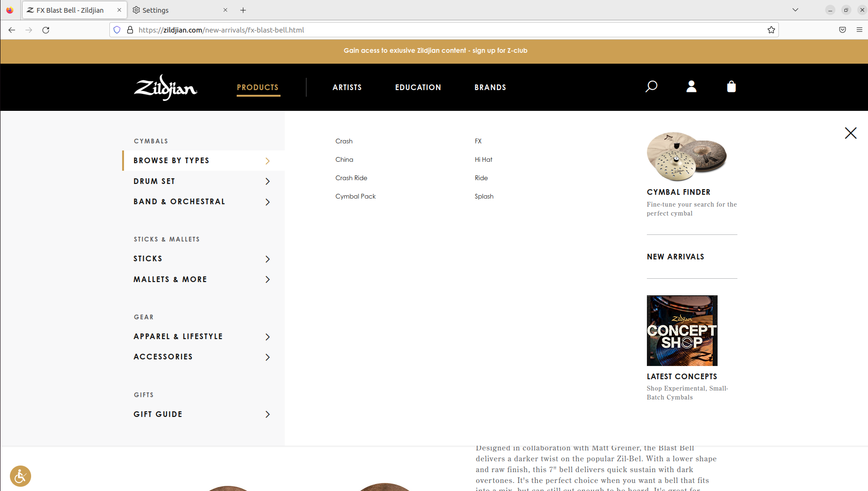Open the Brands menu
The image size is (868, 491).
pyautogui.click(x=490, y=87)
